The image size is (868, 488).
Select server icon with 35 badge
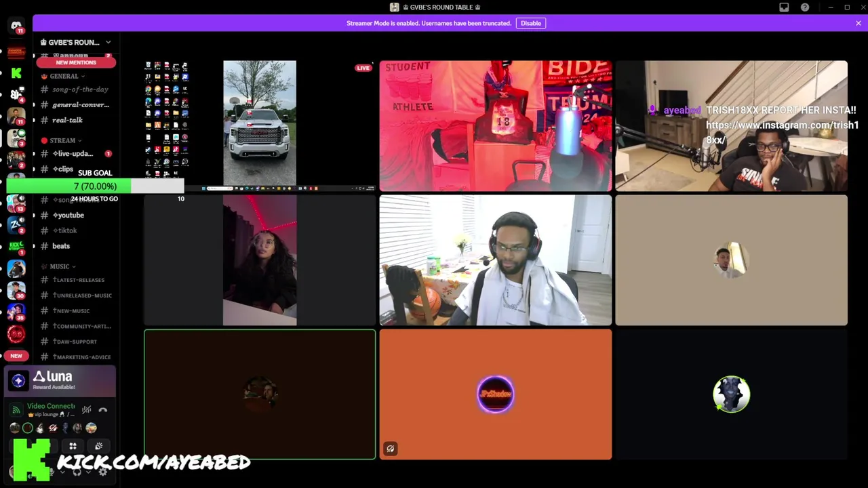(x=16, y=311)
